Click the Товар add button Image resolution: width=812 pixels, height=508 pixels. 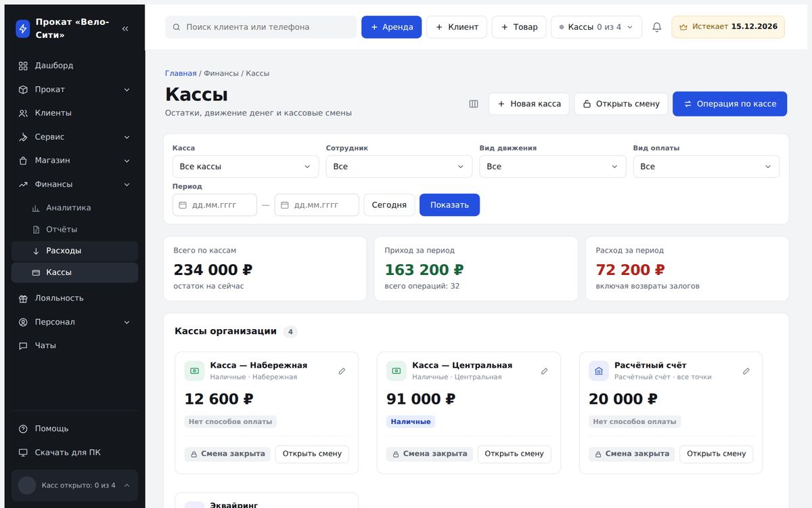519,27
